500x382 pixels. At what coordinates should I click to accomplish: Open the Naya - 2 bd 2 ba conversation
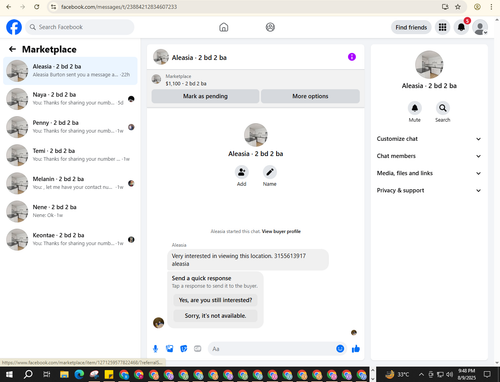(70, 99)
